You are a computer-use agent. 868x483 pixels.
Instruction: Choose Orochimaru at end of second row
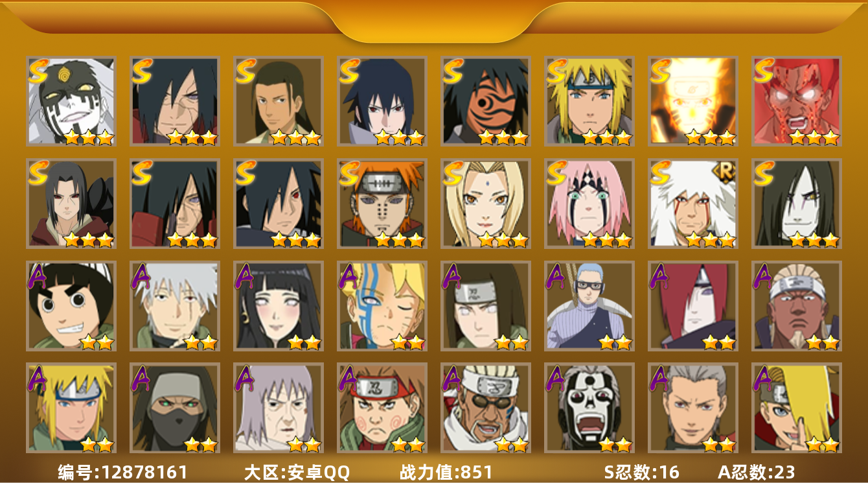[x=797, y=204]
